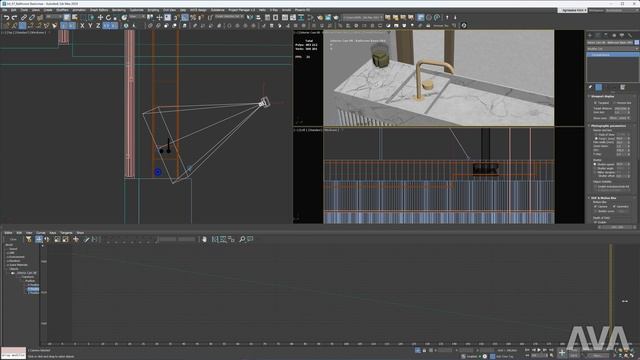The image size is (640, 360).
Task: Click curve editor Frame Horizontal Extents icon
Action: pyautogui.click(x=215, y=239)
